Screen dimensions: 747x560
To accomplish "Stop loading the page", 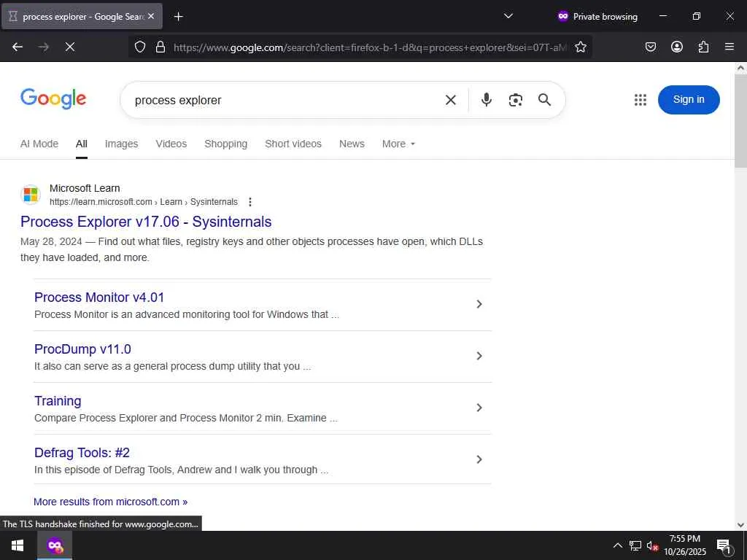I will click(70, 47).
